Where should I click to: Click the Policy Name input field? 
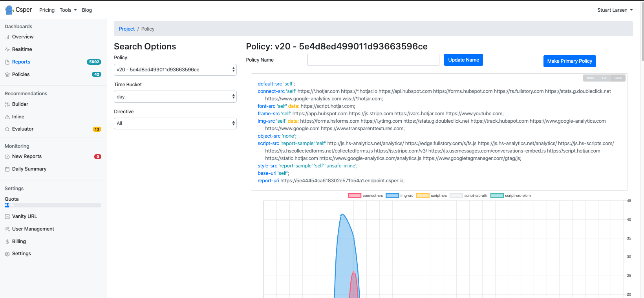pos(373,60)
